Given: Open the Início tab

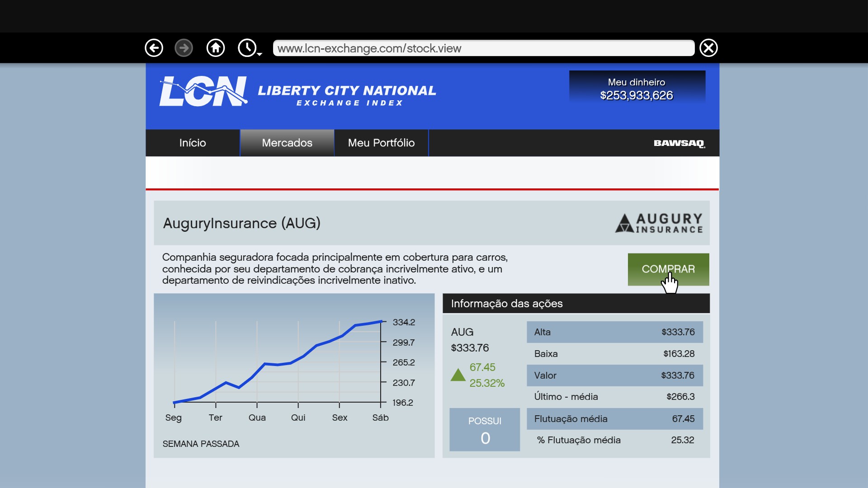Looking at the screenshot, I should click(193, 143).
